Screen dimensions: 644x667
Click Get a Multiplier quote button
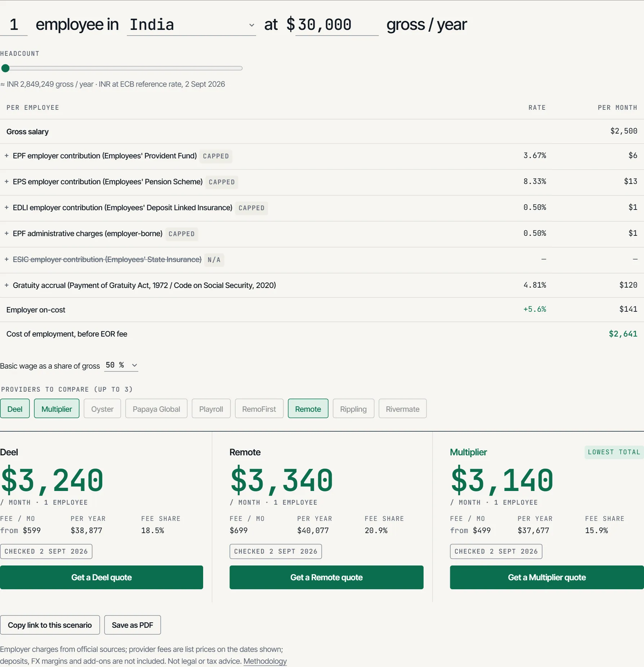click(547, 577)
